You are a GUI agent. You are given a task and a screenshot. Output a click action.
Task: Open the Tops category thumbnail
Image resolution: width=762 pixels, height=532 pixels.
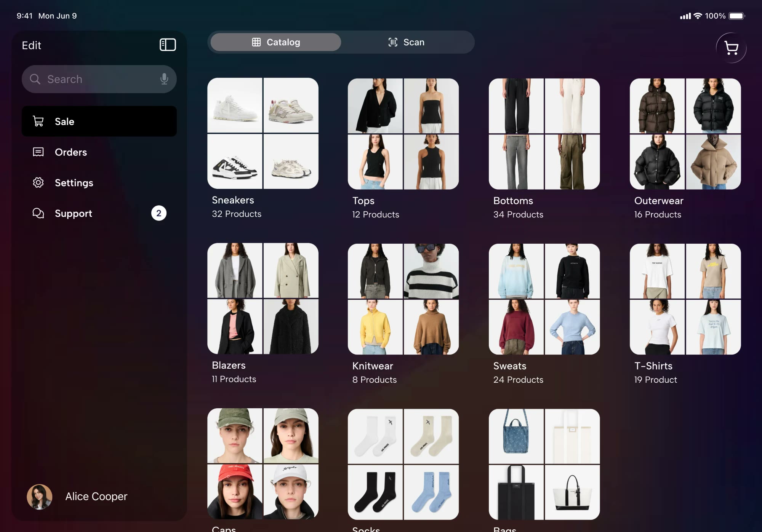click(403, 134)
